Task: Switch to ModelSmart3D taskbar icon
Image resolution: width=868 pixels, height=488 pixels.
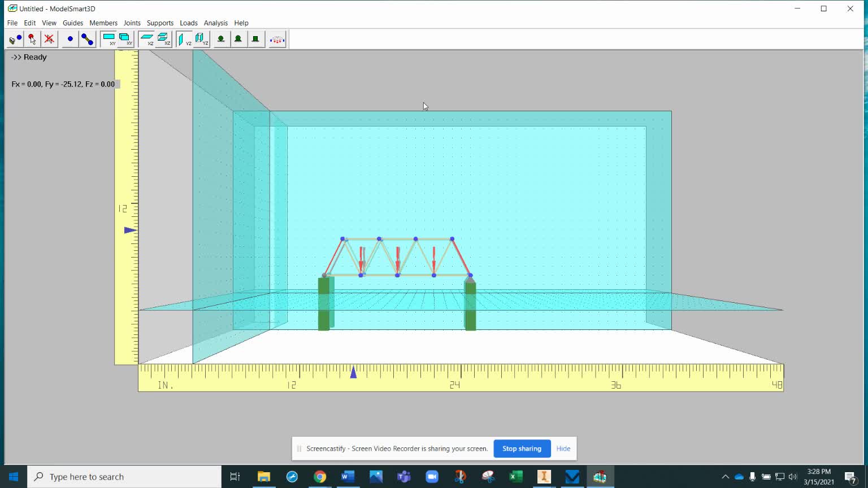Action: click(x=600, y=477)
